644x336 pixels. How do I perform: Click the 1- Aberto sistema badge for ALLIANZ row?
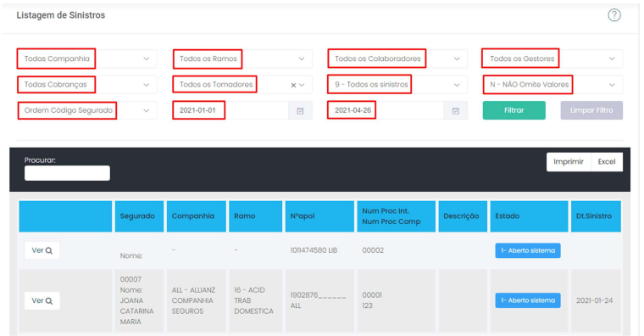(x=528, y=300)
